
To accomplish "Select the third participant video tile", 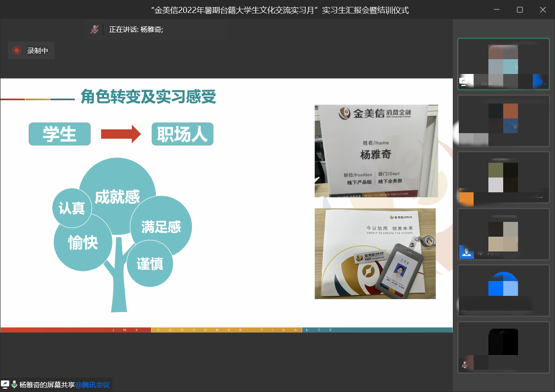I will [503, 177].
